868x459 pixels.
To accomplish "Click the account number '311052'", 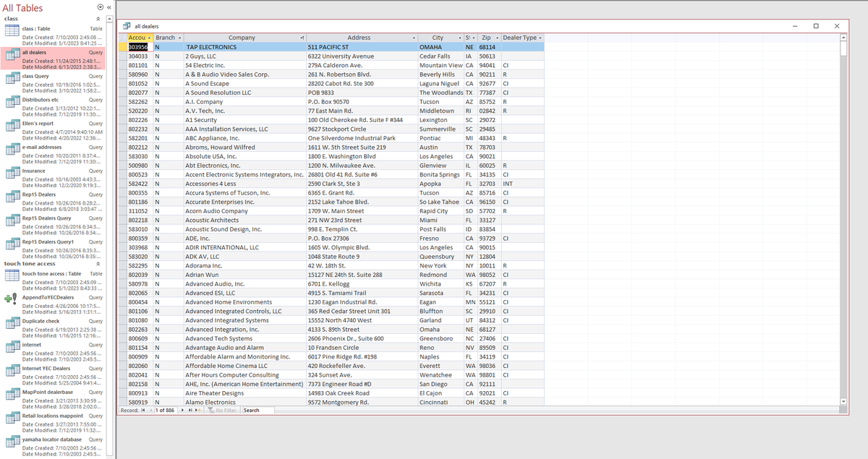I will (x=140, y=211).
